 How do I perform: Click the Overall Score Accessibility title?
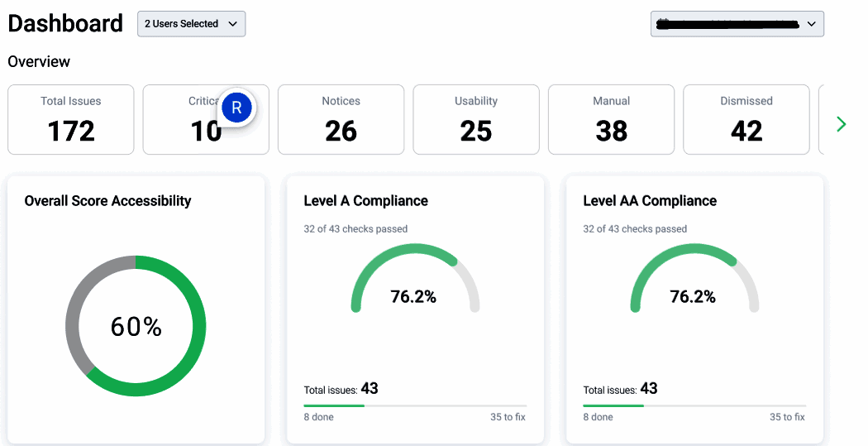(108, 200)
